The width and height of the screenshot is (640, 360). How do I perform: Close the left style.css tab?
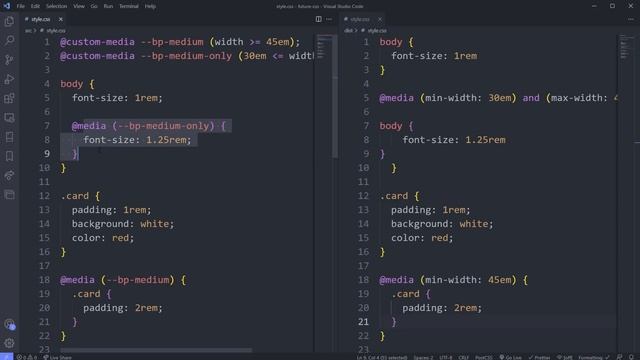click(60, 19)
